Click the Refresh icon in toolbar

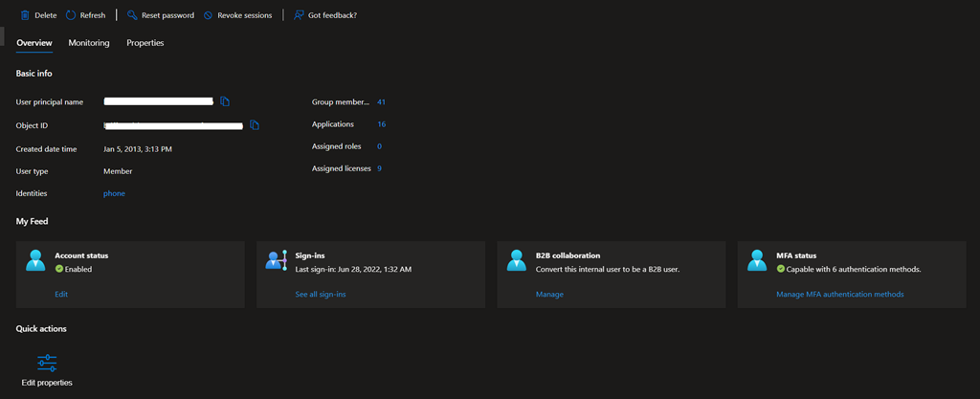tap(71, 15)
